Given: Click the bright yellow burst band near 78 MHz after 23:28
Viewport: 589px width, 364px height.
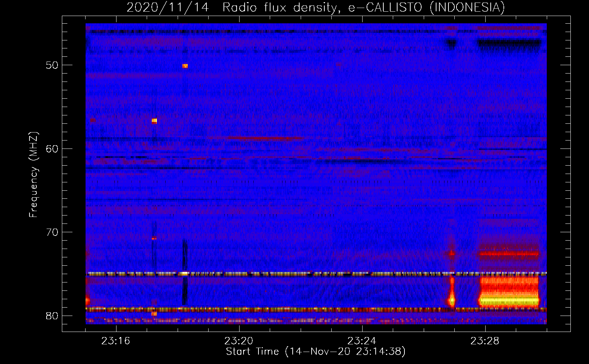Looking at the screenshot, I should 509,301.
